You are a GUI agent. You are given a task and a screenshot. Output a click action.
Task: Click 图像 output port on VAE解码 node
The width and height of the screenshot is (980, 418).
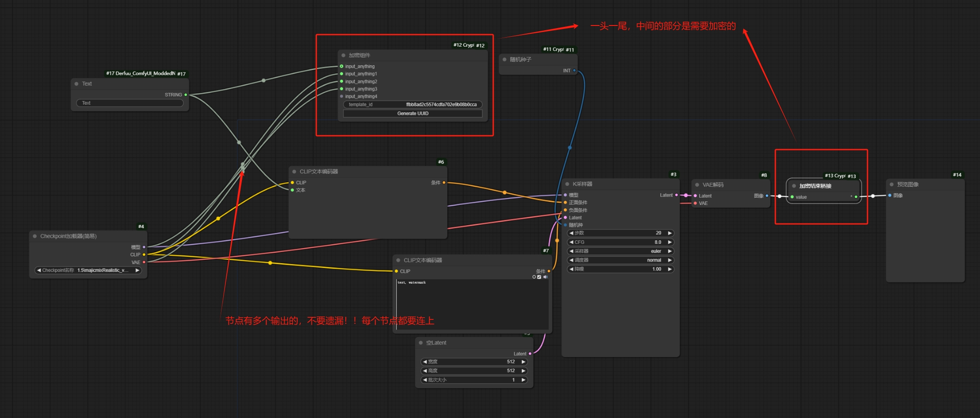[x=767, y=196]
